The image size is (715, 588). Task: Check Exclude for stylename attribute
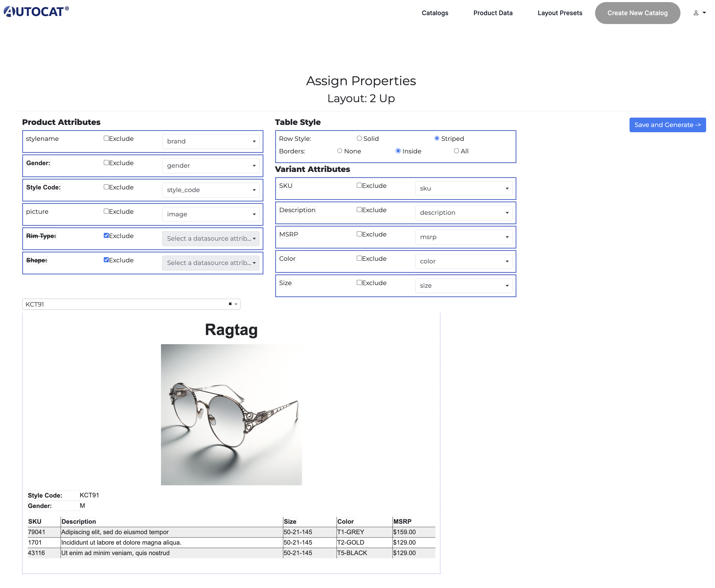tap(106, 138)
